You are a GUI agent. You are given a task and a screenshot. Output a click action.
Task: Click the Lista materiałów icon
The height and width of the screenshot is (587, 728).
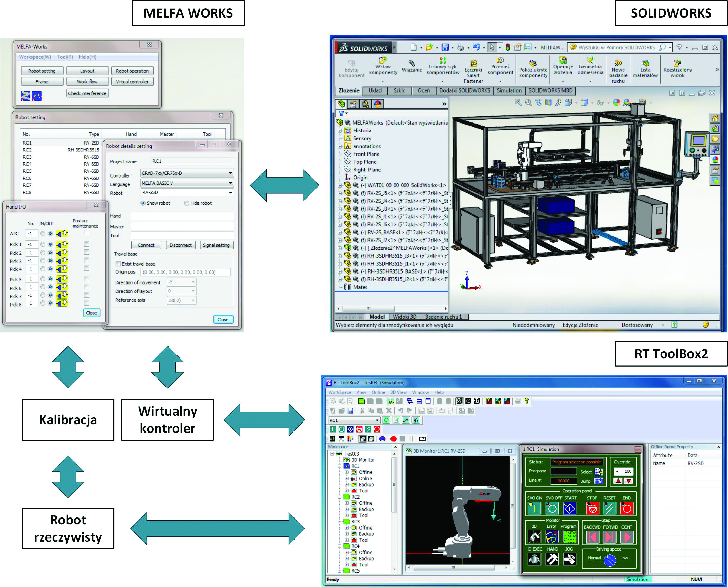pos(645,68)
